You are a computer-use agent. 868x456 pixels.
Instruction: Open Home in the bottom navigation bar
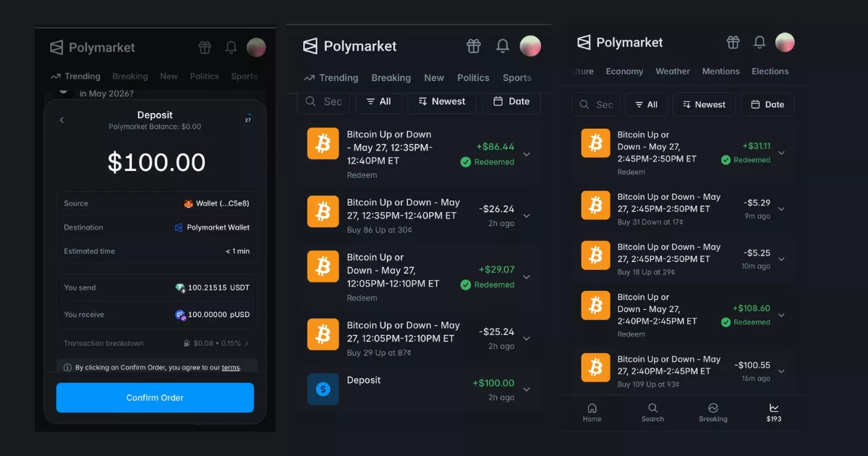[592, 413]
